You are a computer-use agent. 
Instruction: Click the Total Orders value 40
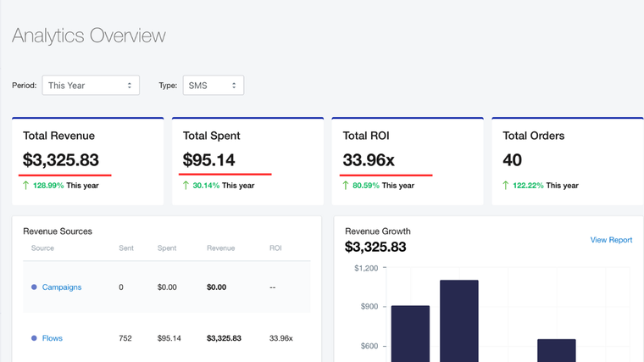coord(512,160)
